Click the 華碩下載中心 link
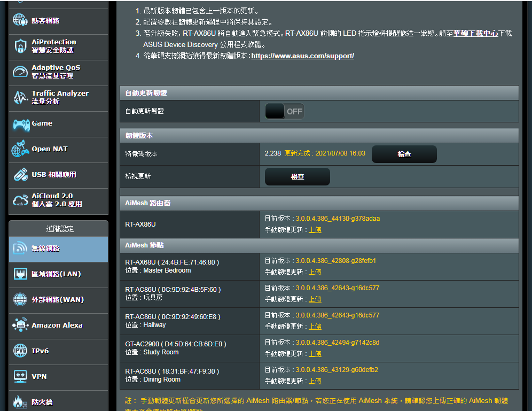The height and width of the screenshot is (411, 532). [475, 33]
